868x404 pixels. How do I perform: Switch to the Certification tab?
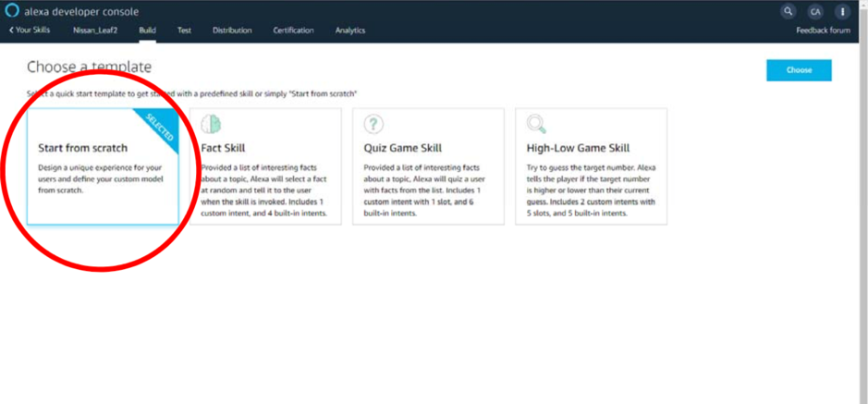293,31
